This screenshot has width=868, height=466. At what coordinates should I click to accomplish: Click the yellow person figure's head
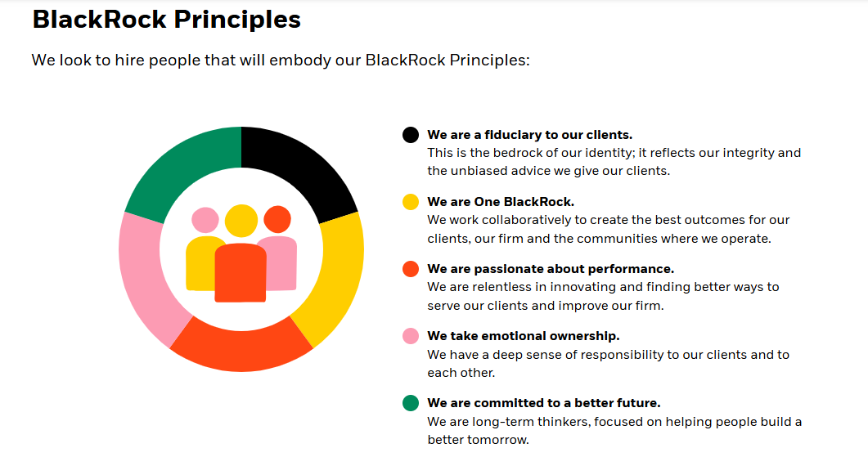coord(241,220)
